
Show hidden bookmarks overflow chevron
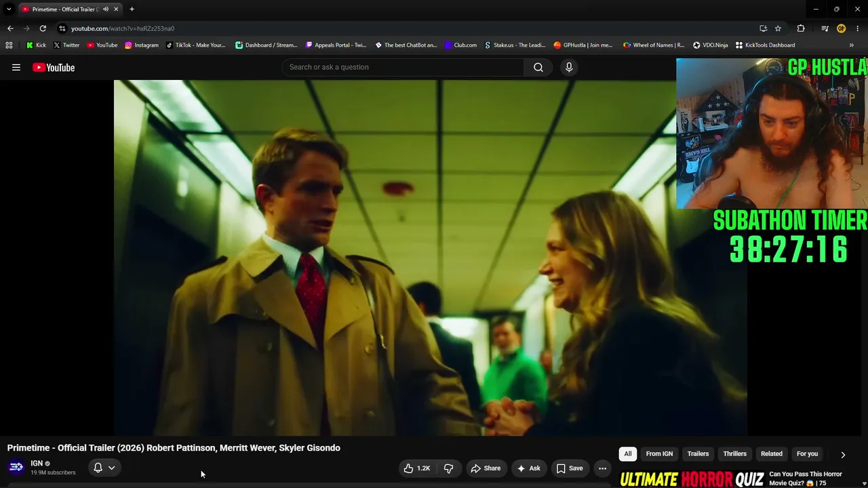(852, 45)
